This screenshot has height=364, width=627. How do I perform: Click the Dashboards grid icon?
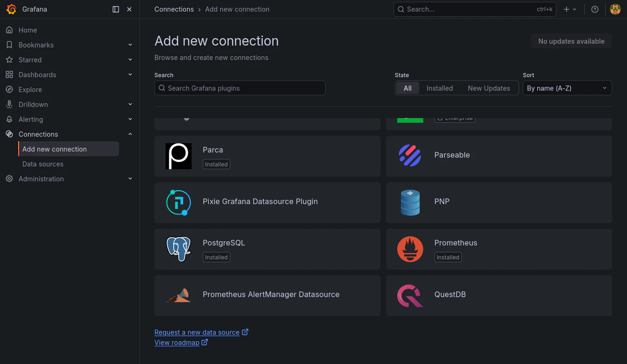[x=9, y=75]
